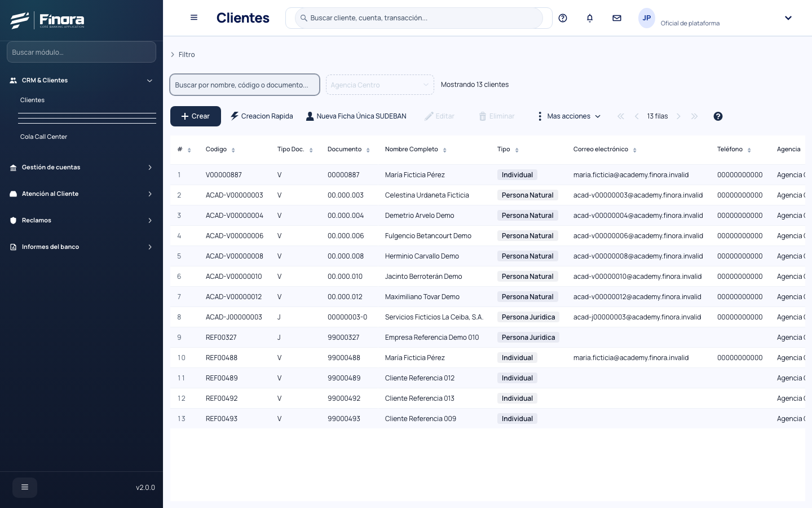Expand the Filtro section
The image size is (812, 508).
(183, 55)
